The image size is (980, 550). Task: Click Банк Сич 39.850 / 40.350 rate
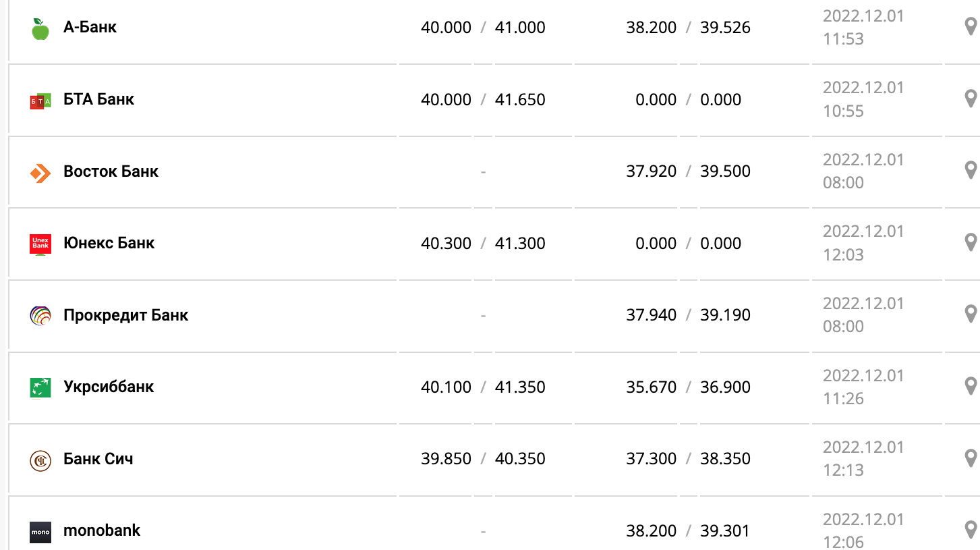[483, 459]
